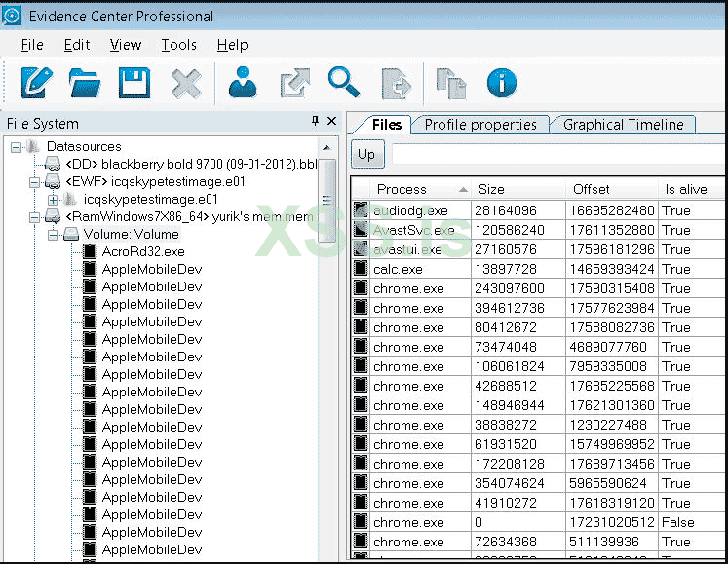The height and width of the screenshot is (564, 728).
Task: Expand the icqskypetestimage.e01 child node
Action: (53, 199)
